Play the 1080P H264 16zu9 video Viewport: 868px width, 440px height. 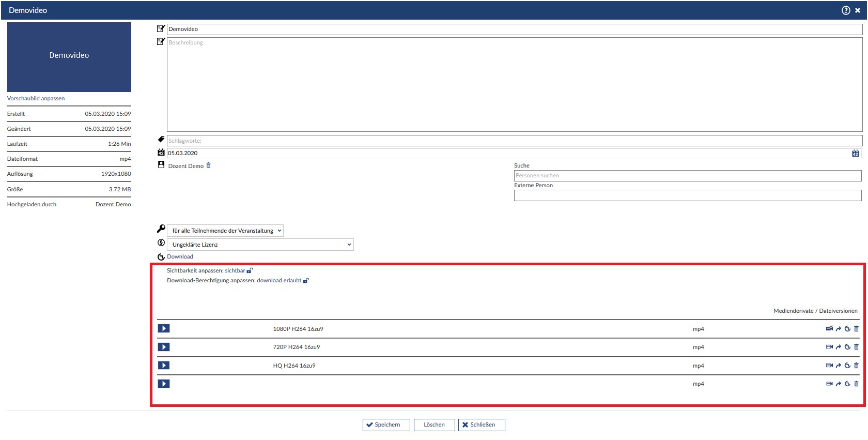(x=164, y=329)
